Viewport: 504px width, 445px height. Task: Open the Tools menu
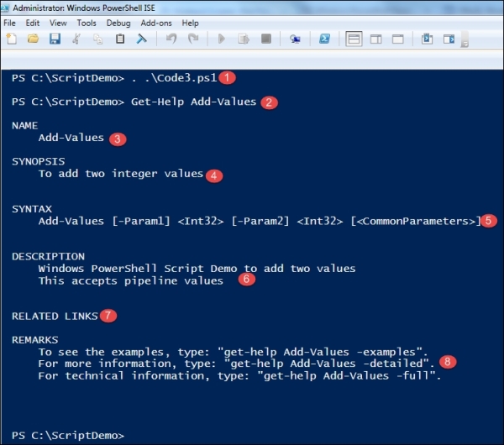(87, 23)
